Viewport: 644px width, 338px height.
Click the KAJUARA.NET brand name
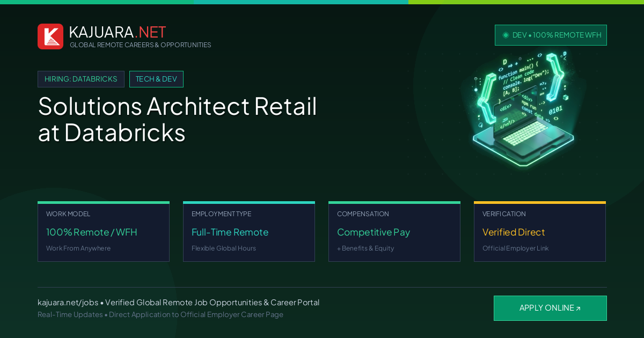[118, 32]
